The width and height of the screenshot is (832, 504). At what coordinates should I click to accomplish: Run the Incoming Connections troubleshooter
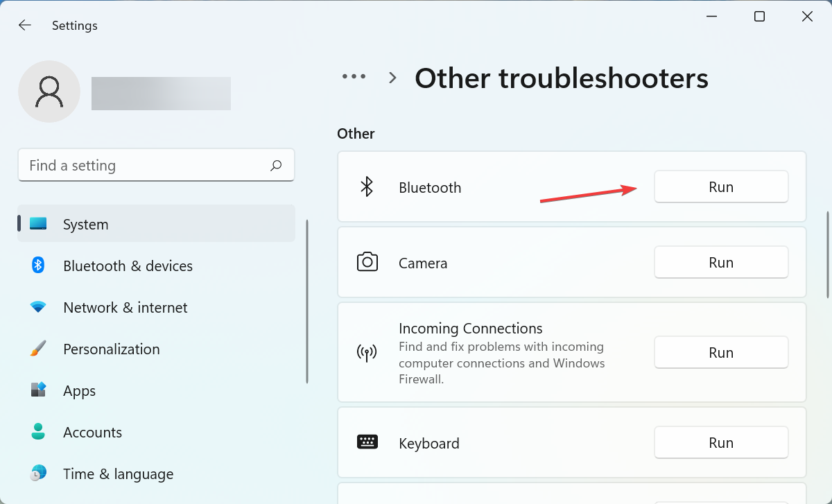pyautogui.click(x=721, y=353)
